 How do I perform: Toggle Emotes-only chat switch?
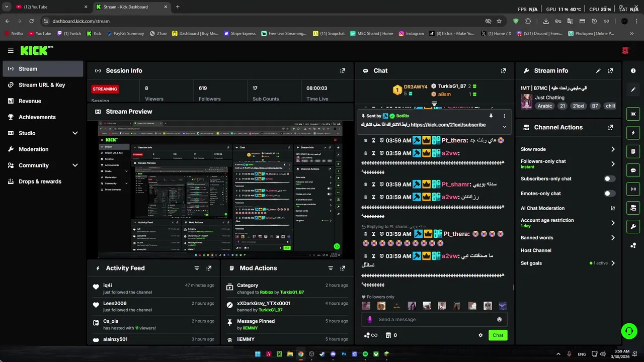(x=609, y=194)
